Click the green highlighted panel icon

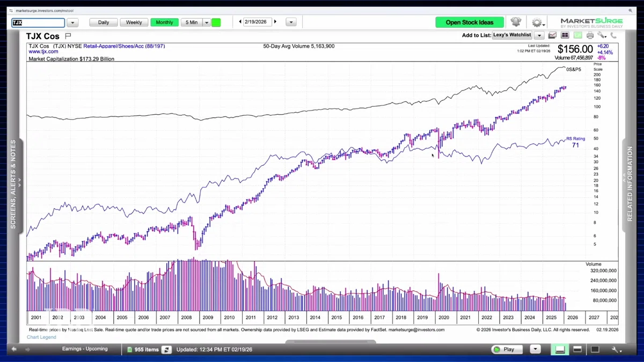coord(577,35)
